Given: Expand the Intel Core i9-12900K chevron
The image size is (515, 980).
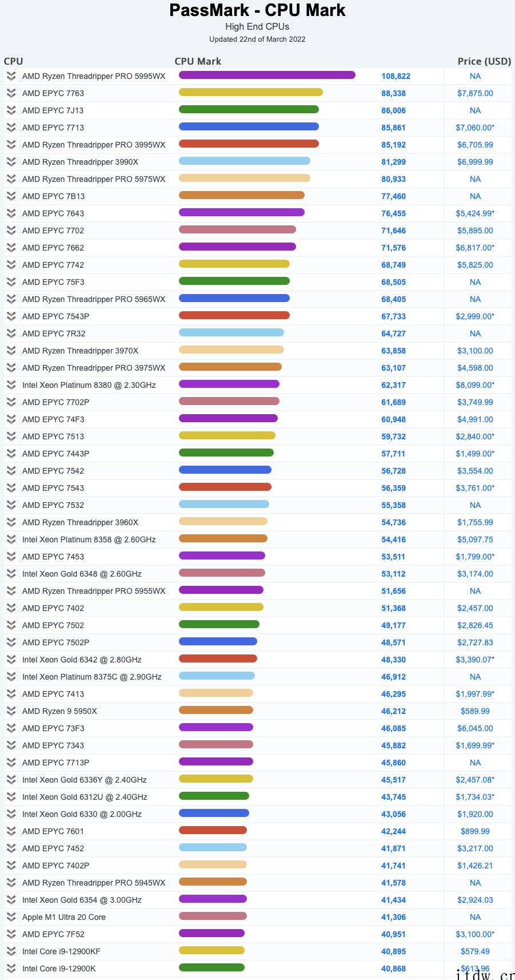Looking at the screenshot, I should [x=11, y=969].
